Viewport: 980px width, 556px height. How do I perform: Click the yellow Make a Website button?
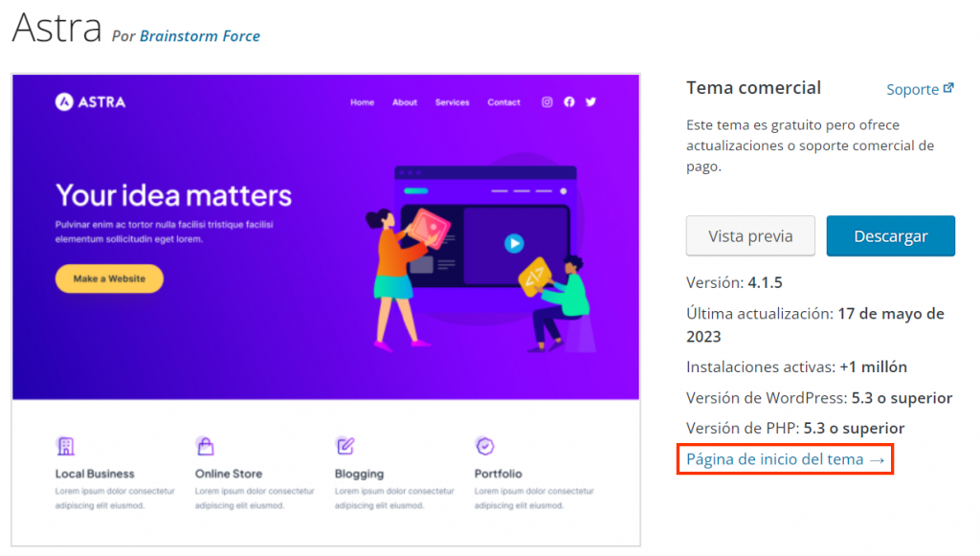pos(108,278)
